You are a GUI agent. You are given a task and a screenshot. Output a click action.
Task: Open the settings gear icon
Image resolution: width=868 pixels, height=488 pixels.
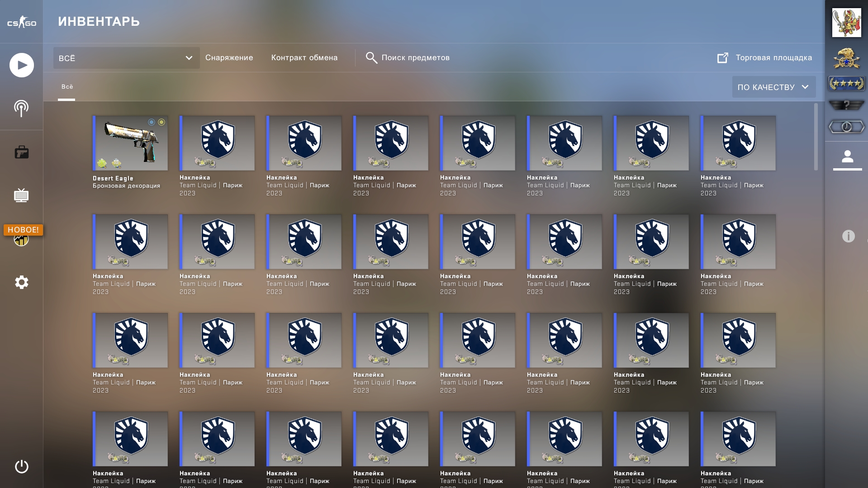(21, 282)
